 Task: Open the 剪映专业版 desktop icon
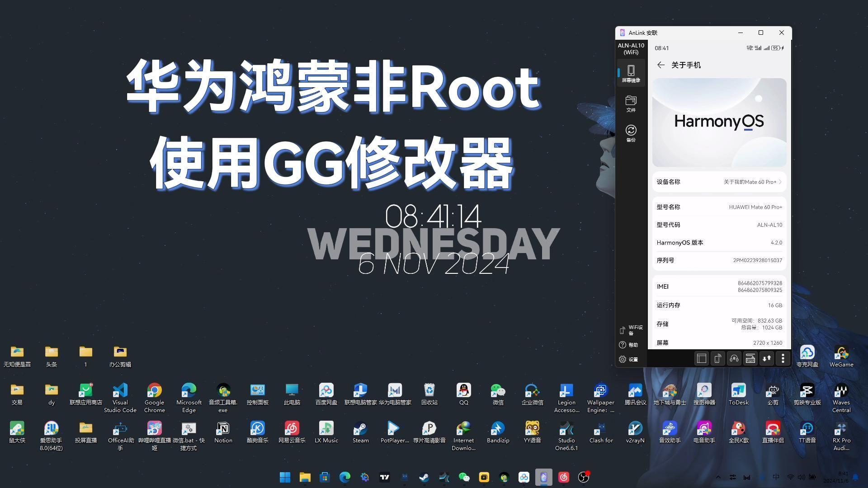coord(807,394)
